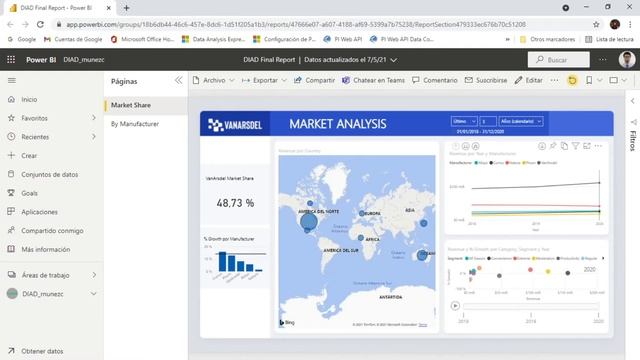Reload the browser page
Viewport: 640px width, 360px height.
pos(40,24)
